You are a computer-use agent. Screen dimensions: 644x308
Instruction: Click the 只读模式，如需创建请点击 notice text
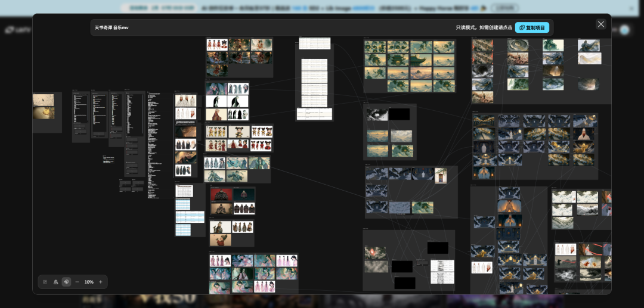(x=484, y=27)
